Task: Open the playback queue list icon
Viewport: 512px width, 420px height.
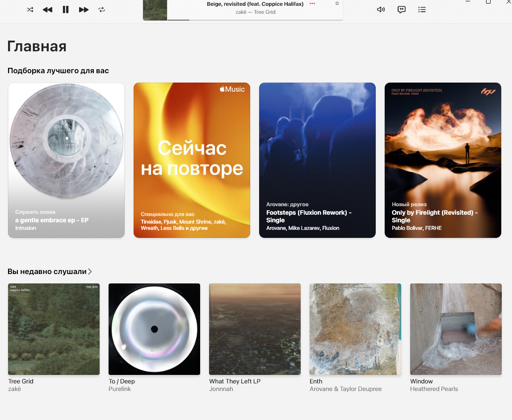Action: click(x=422, y=9)
